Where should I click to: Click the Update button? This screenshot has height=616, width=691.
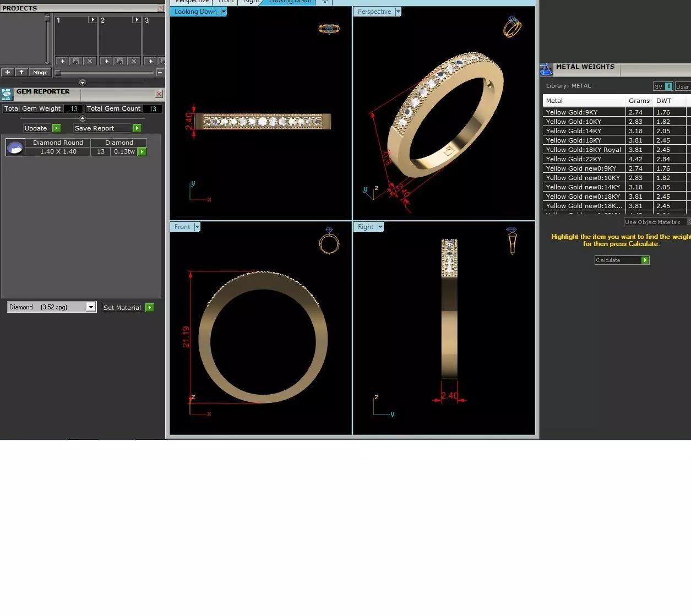tap(42, 128)
